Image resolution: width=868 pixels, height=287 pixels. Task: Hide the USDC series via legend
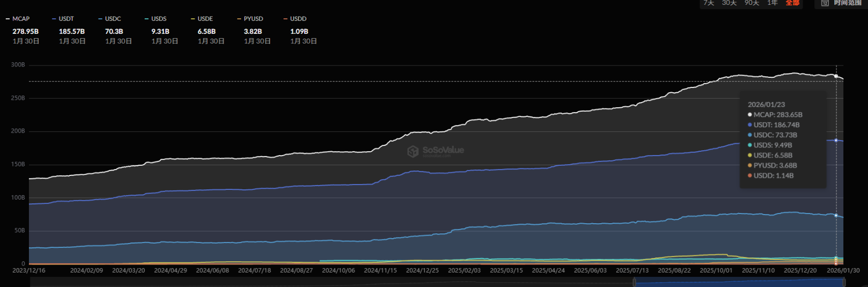[x=113, y=19]
